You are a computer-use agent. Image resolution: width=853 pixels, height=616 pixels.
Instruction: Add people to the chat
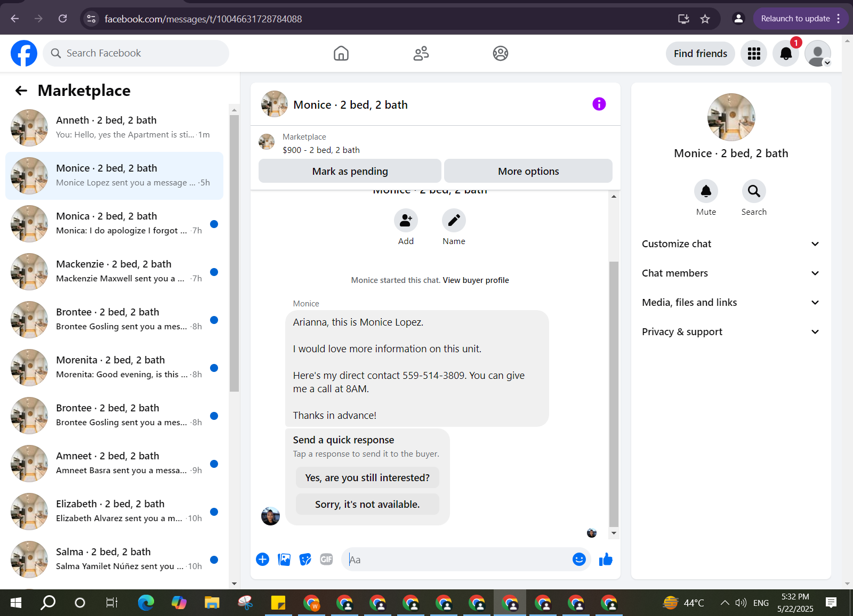(x=406, y=220)
